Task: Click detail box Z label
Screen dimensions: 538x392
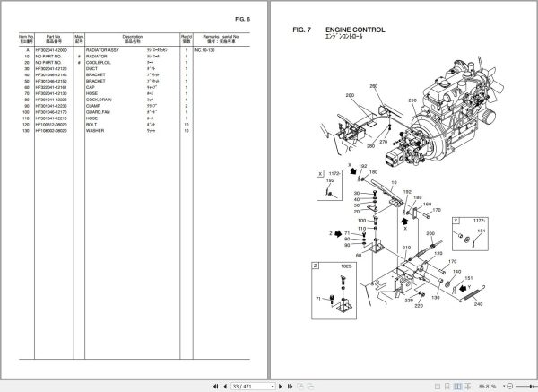Action: pyautogui.click(x=316, y=266)
